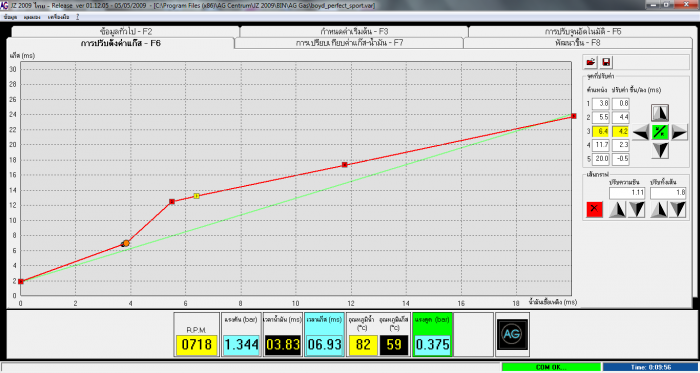700x373 pixels.
Task: Toggle the green M/K mode button
Action: [660, 133]
